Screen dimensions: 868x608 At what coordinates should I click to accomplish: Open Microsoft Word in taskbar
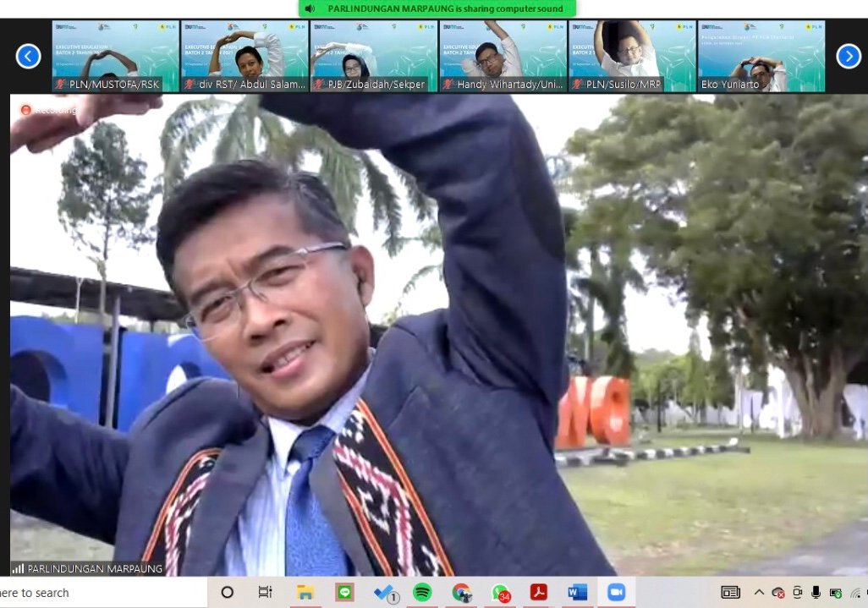pyautogui.click(x=578, y=593)
